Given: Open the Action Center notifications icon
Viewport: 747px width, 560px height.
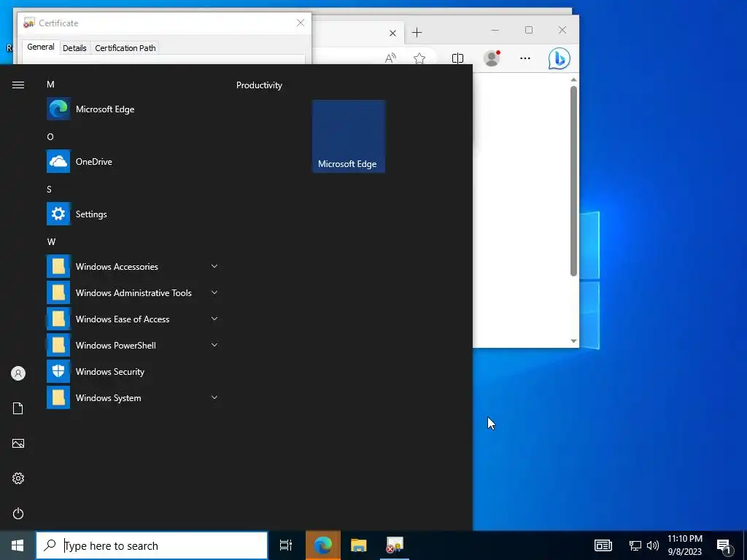Looking at the screenshot, I should pyautogui.click(x=724, y=545).
